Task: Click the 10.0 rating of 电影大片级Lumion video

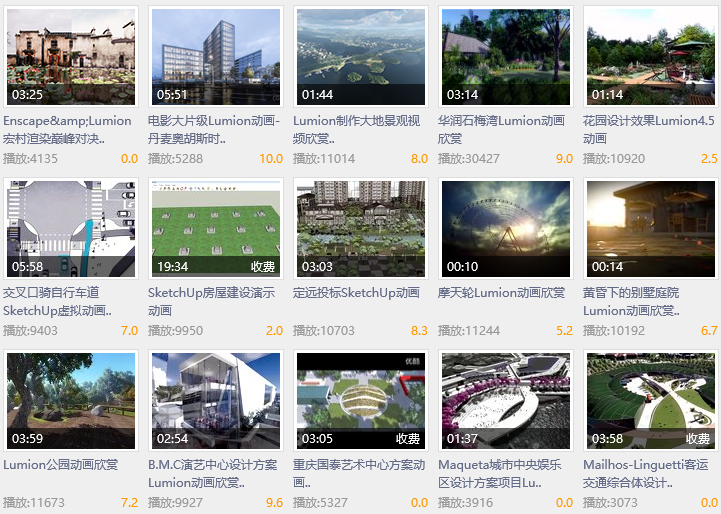Action: tap(271, 159)
